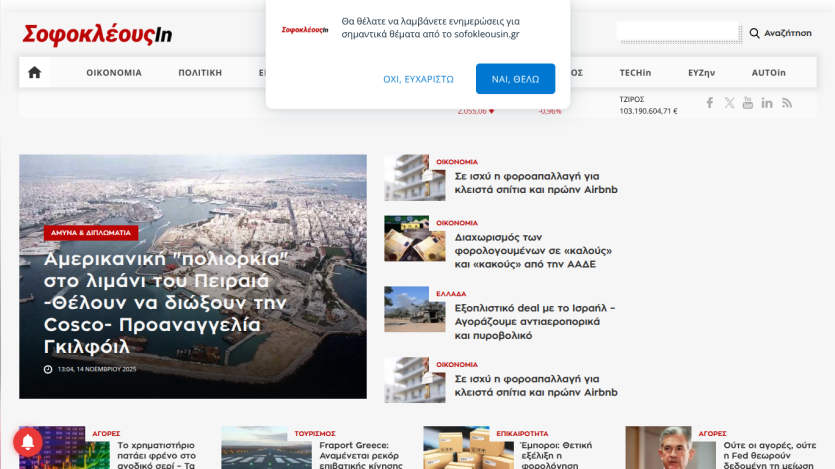Open article about ΑΑΔΕ taxpayers separation

click(x=533, y=251)
